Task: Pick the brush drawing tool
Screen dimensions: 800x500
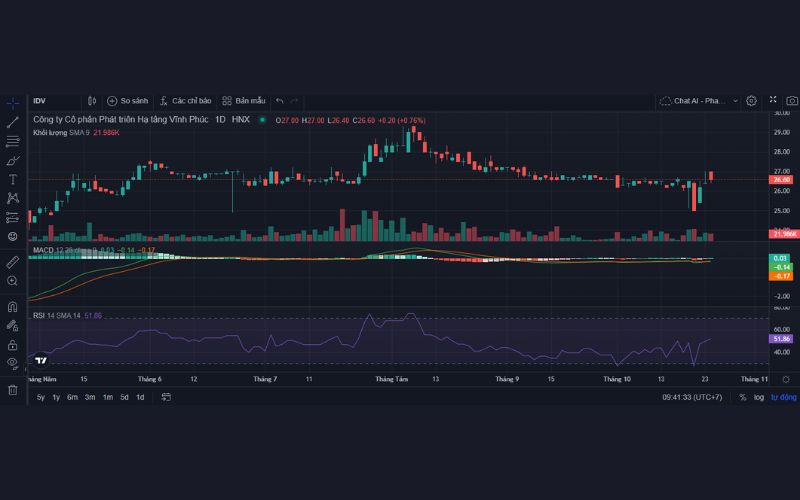Action: point(13,160)
